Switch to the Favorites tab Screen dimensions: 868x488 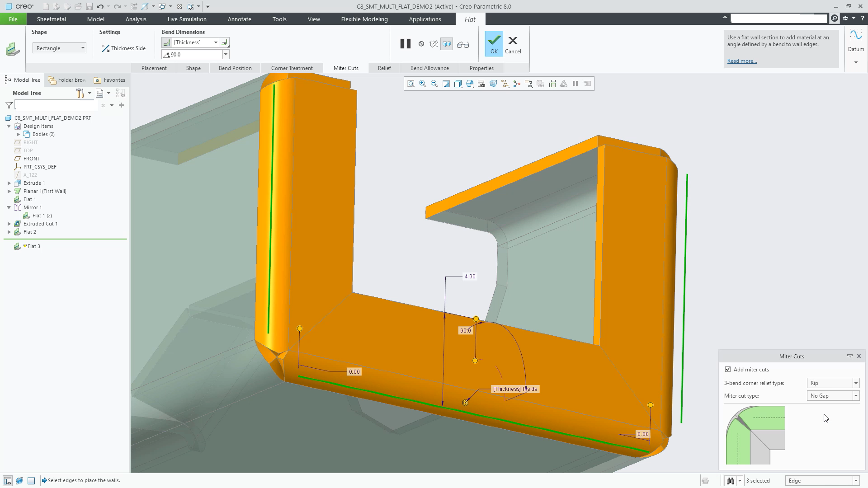tap(109, 80)
